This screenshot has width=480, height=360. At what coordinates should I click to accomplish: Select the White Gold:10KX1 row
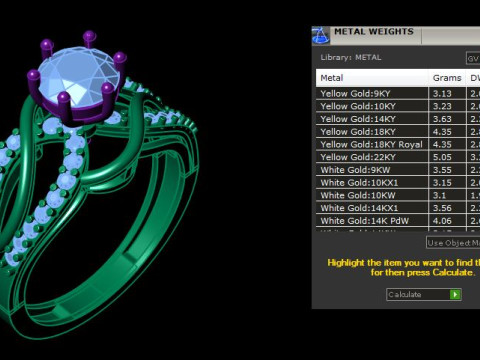click(398, 182)
